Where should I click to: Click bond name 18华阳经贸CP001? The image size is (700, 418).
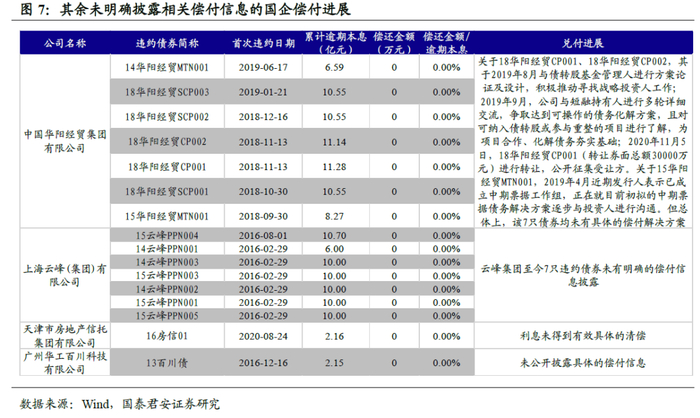[x=167, y=167]
